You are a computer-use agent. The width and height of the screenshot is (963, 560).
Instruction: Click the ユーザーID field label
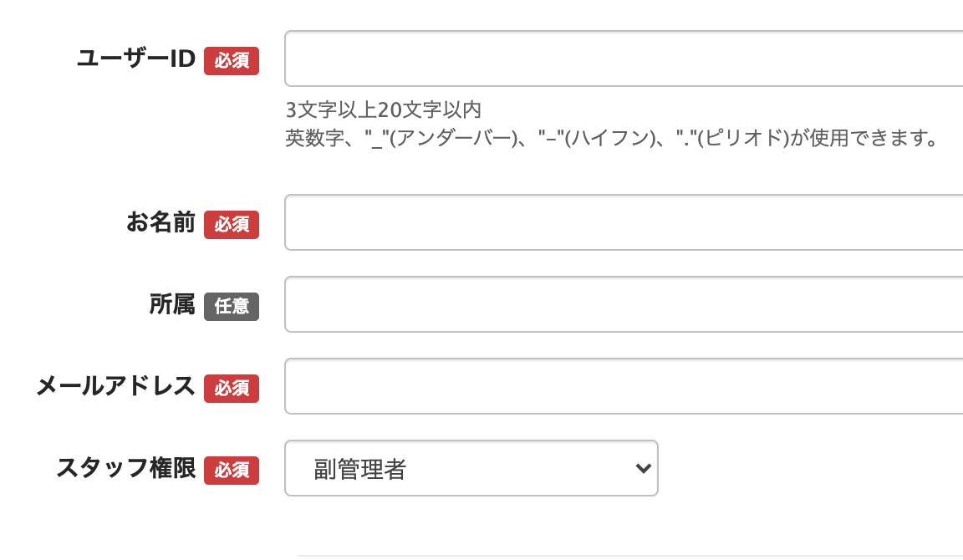click(135, 59)
